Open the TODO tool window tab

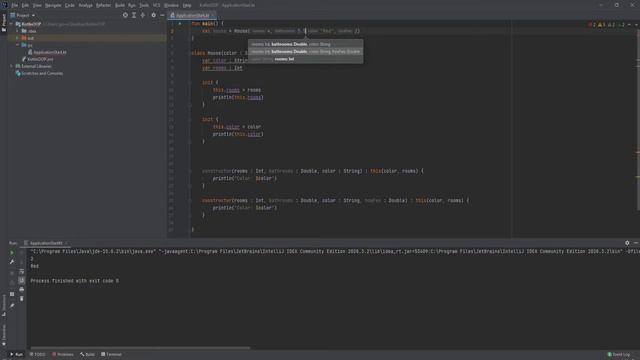38,354
